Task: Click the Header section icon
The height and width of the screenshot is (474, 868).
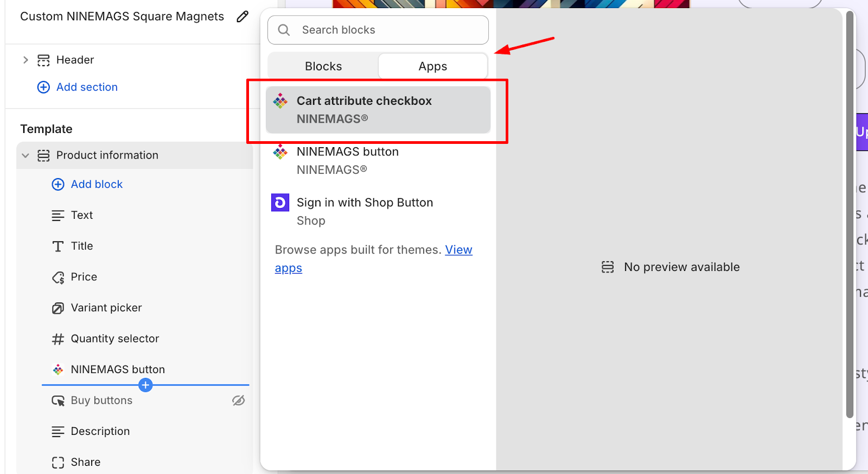Action: (43, 60)
